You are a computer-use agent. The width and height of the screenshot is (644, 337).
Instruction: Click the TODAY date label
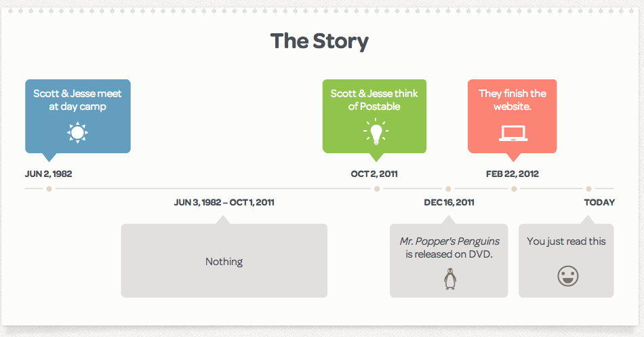599,202
